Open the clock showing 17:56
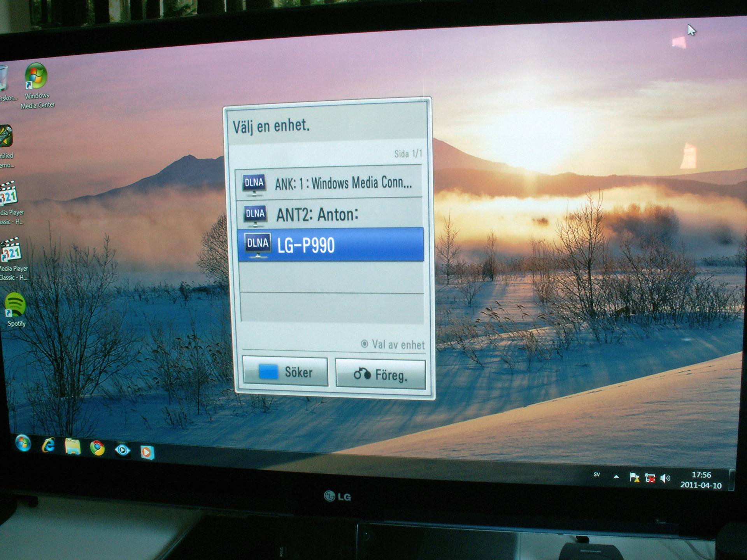Image resolution: width=747 pixels, height=560 pixels. pos(701,480)
